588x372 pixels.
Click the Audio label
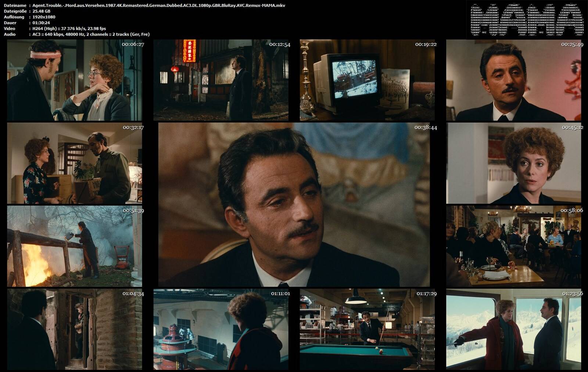tap(10, 34)
